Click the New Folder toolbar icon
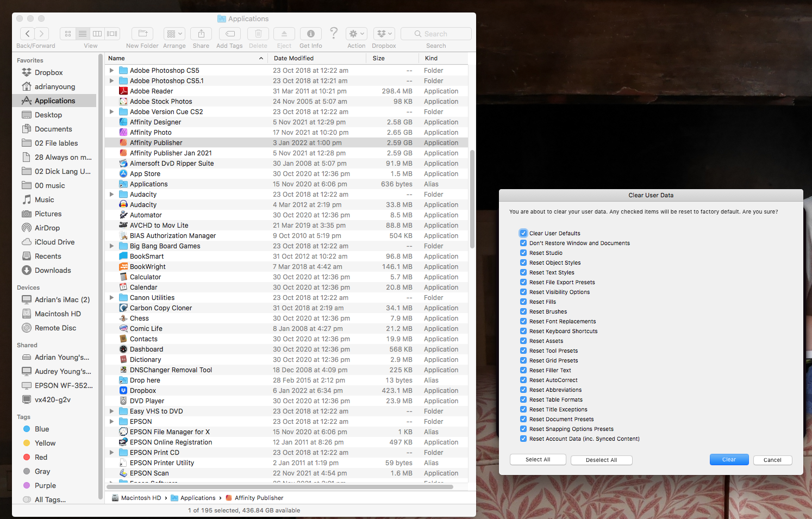This screenshot has width=812, height=519. tap(142, 34)
